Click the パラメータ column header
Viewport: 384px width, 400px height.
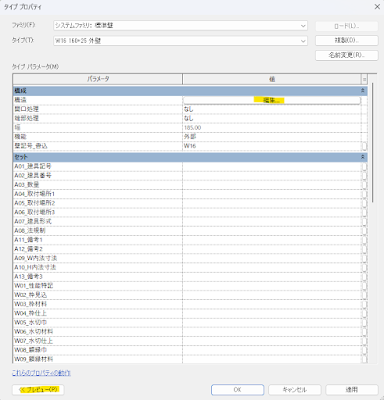98,79
